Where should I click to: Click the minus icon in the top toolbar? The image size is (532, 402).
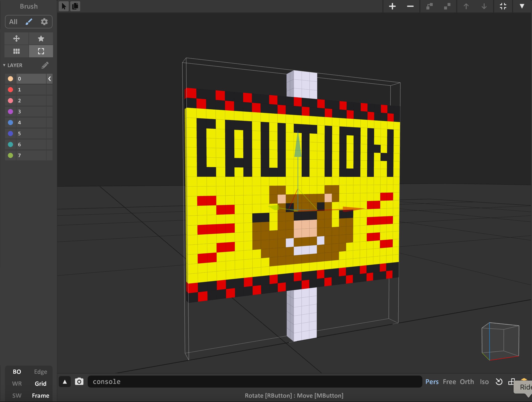(410, 6)
